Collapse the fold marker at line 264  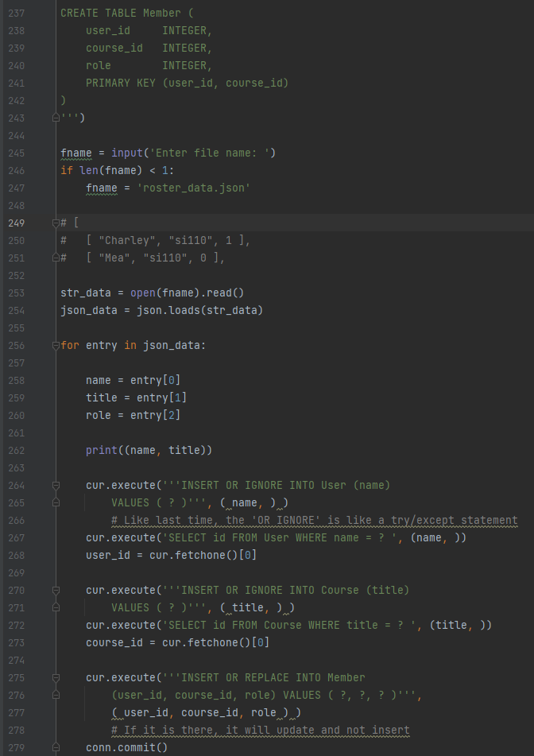point(56,485)
